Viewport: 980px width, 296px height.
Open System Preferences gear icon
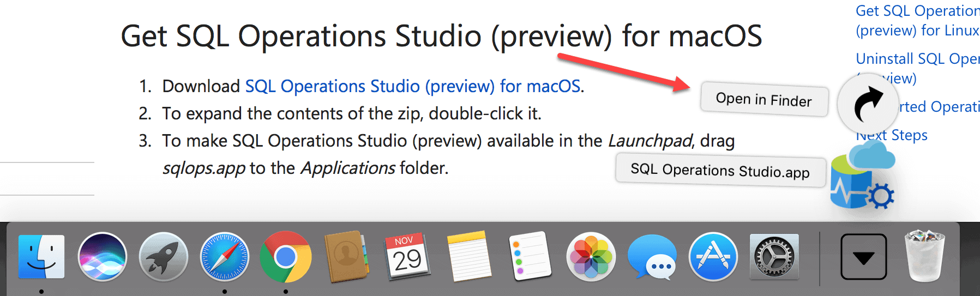[774, 257]
